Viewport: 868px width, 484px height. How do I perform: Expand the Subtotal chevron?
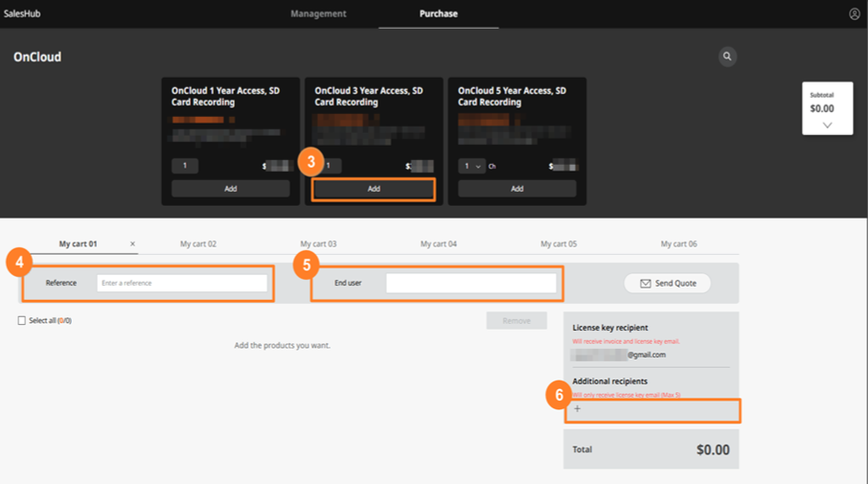click(x=827, y=126)
